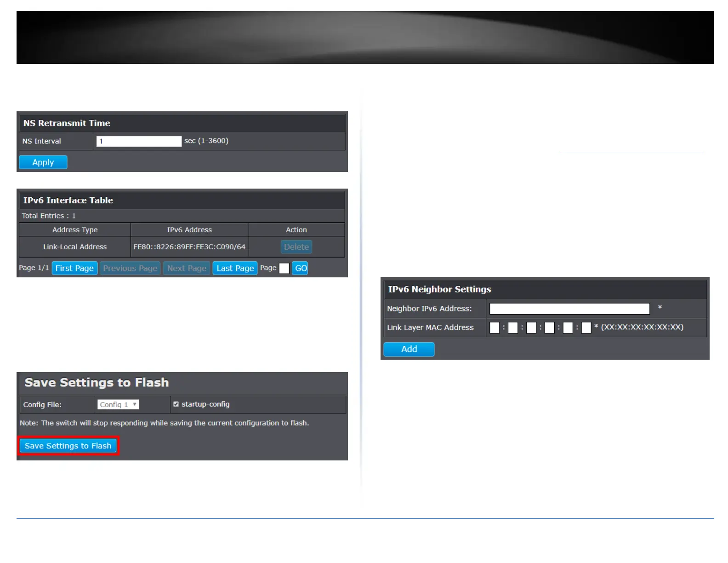
Task: Click Save Settings to Flash button
Action: (68, 446)
